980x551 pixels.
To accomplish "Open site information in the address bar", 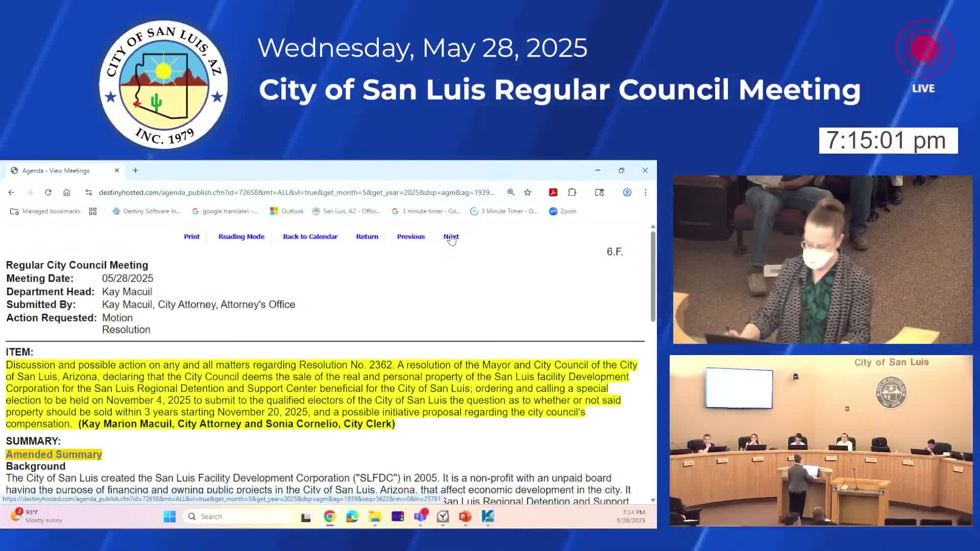I will [x=88, y=192].
